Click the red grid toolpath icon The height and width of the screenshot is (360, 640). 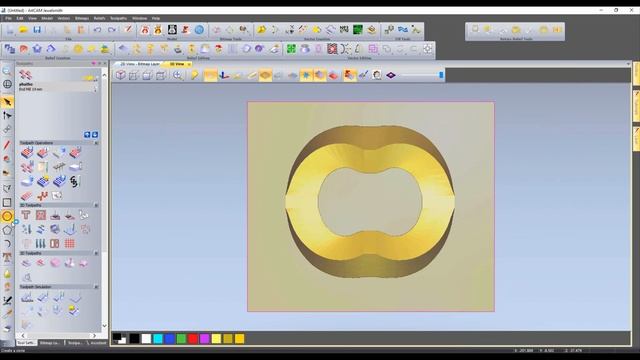tap(69, 244)
